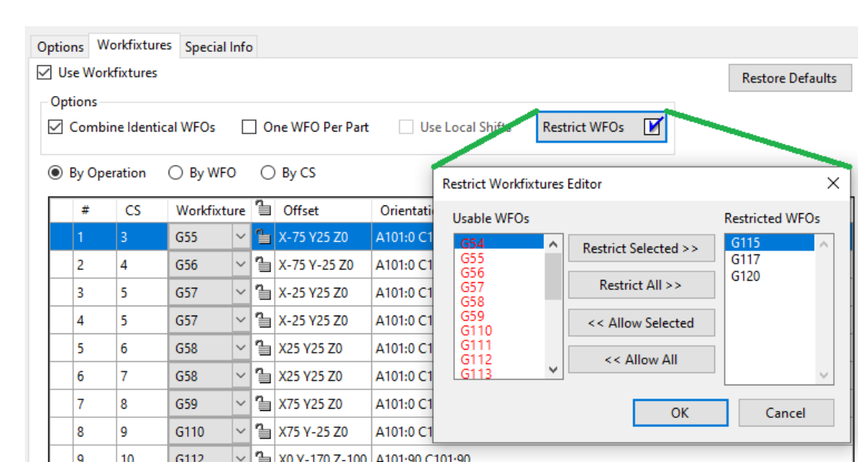868x462 pixels.
Task: Select G55 in Usable WFOs list
Action: click(499, 258)
